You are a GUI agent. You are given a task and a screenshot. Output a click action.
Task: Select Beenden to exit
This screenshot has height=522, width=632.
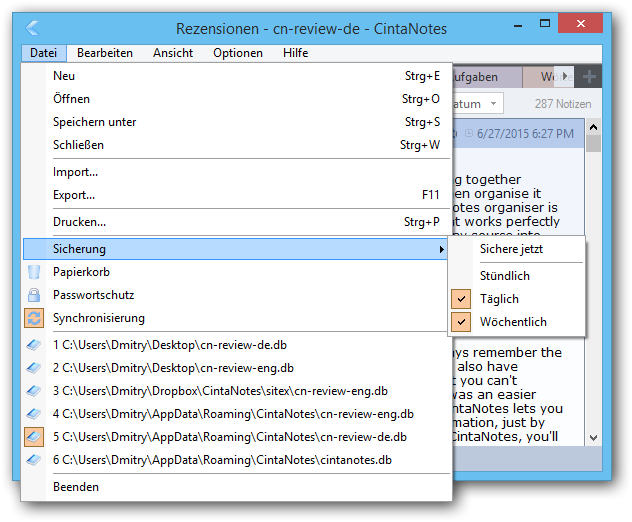point(236,487)
